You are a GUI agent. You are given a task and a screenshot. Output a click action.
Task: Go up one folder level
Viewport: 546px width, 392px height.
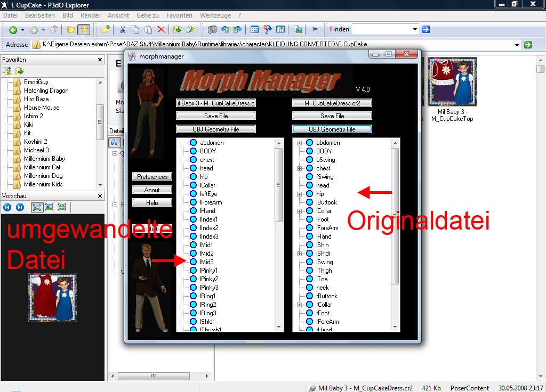[54, 30]
